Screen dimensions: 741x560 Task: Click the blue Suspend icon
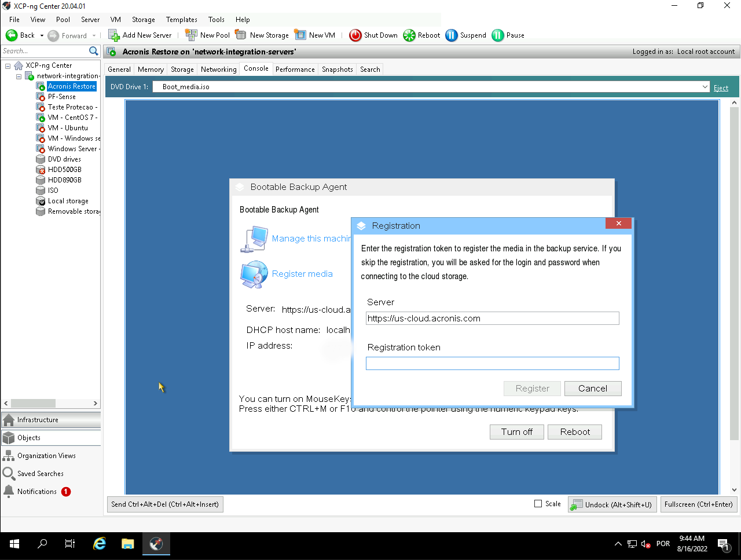tap(452, 35)
